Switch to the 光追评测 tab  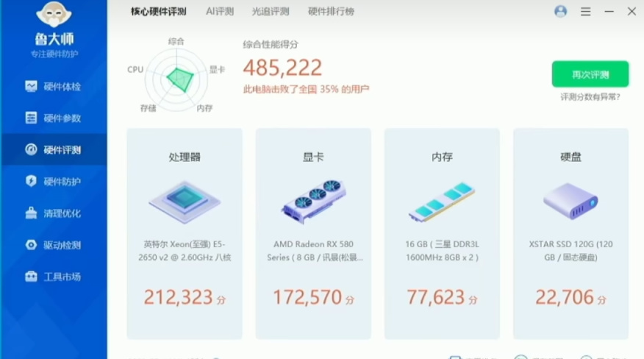pyautogui.click(x=271, y=12)
